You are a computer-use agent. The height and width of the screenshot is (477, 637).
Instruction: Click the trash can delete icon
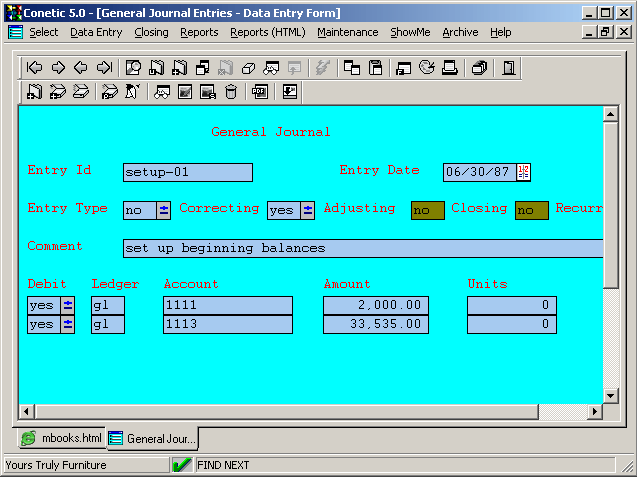[231, 92]
